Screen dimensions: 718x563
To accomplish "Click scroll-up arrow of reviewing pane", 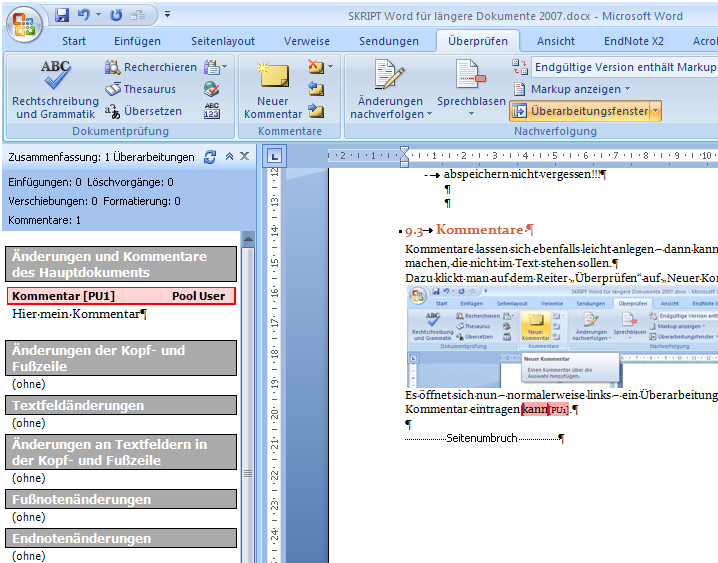I will coord(248,238).
